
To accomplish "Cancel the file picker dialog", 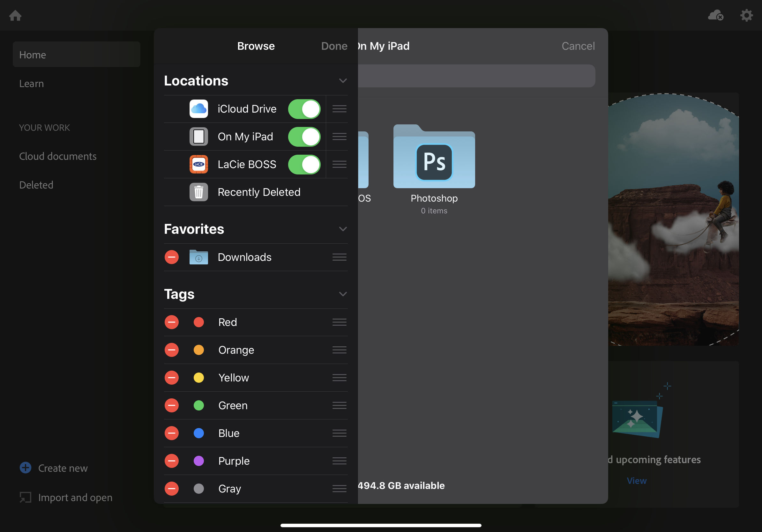I will (x=578, y=46).
